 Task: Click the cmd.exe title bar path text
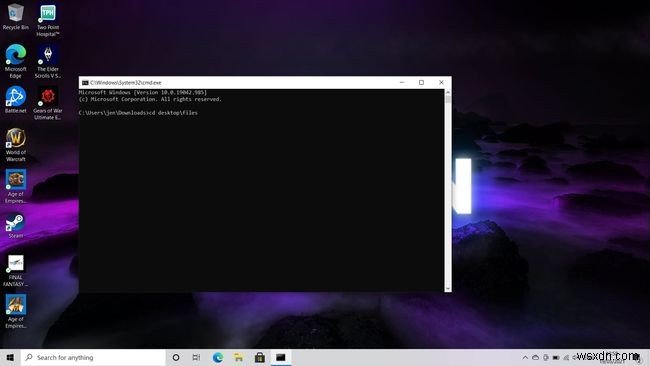[126, 82]
